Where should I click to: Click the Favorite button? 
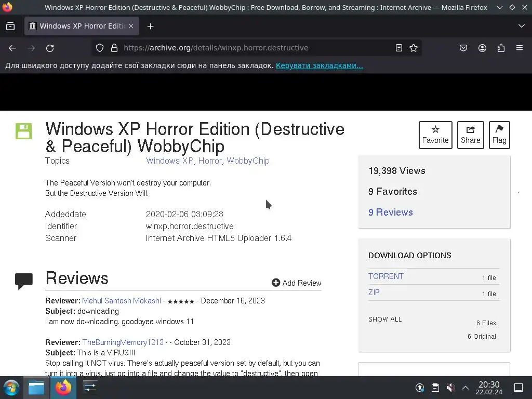click(435, 135)
